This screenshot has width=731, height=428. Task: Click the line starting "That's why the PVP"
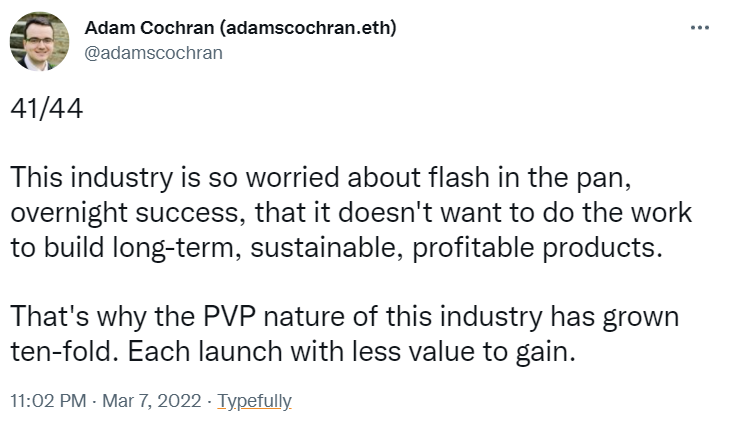345,316
